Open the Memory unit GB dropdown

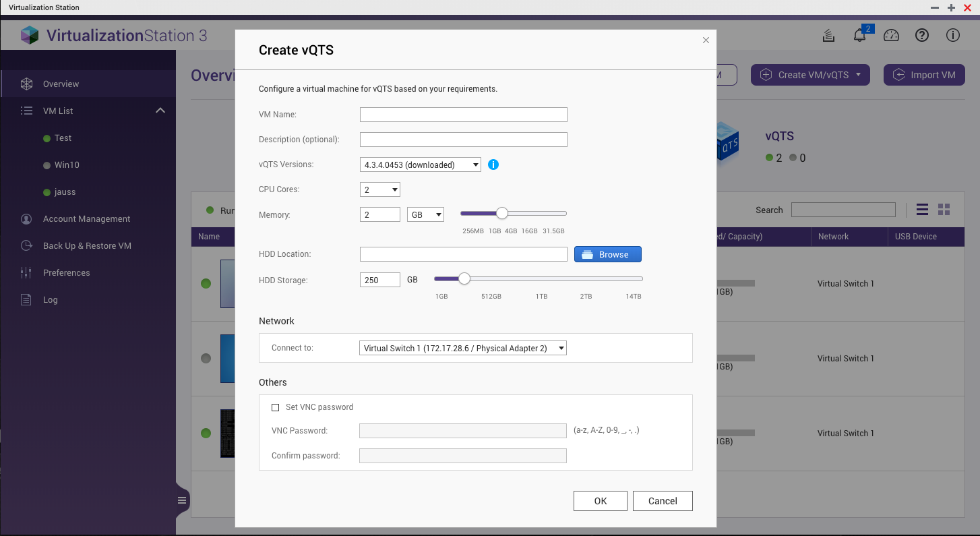click(x=425, y=214)
